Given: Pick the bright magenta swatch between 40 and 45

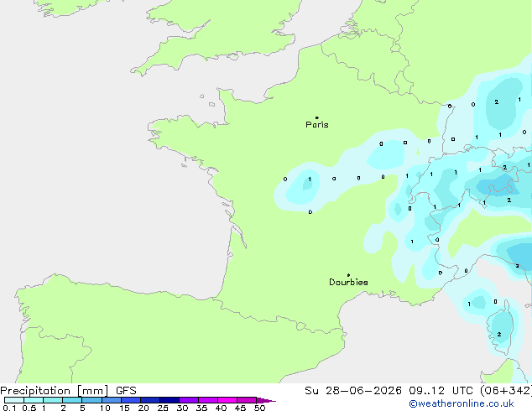Looking at the screenshot, I should pyautogui.click(x=227, y=400).
